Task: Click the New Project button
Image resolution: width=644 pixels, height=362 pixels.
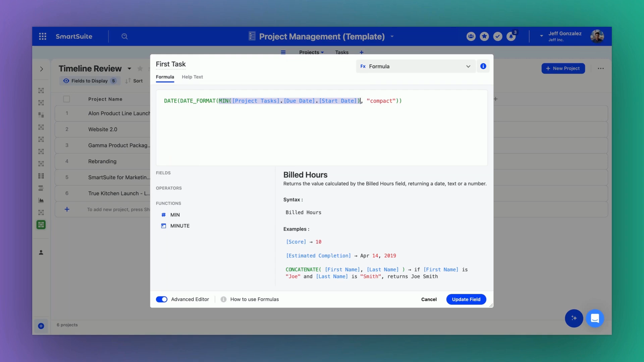Action: [x=563, y=68]
